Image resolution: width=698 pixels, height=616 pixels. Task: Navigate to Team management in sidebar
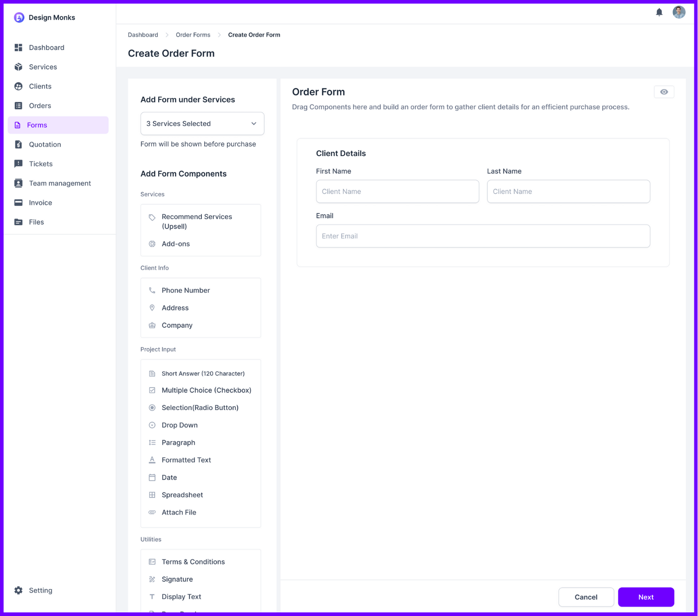tap(60, 183)
